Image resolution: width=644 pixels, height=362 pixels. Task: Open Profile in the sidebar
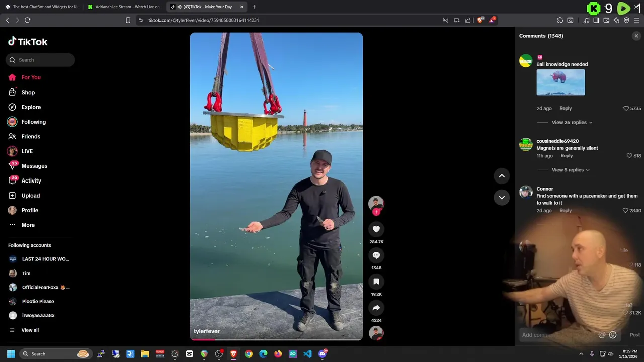(x=30, y=210)
